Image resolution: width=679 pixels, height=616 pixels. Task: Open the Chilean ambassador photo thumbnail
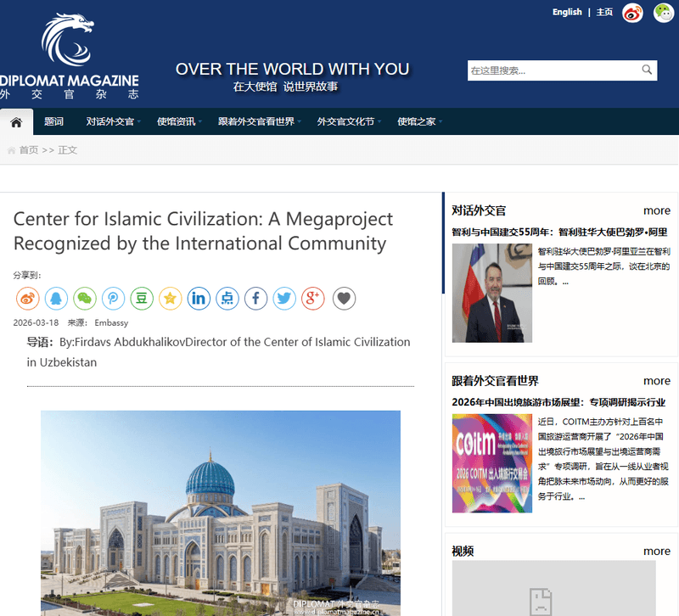tap(492, 293)
